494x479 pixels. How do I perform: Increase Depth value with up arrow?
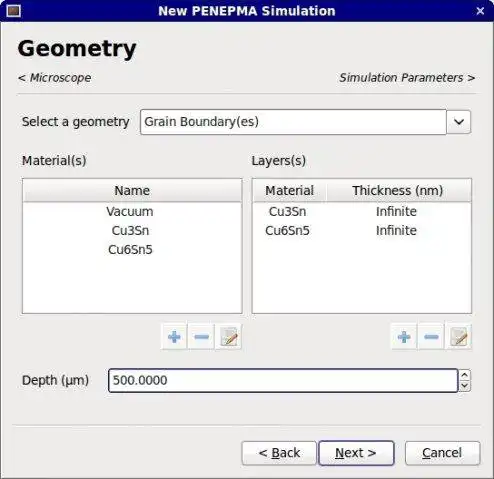[x=465, y=375]
